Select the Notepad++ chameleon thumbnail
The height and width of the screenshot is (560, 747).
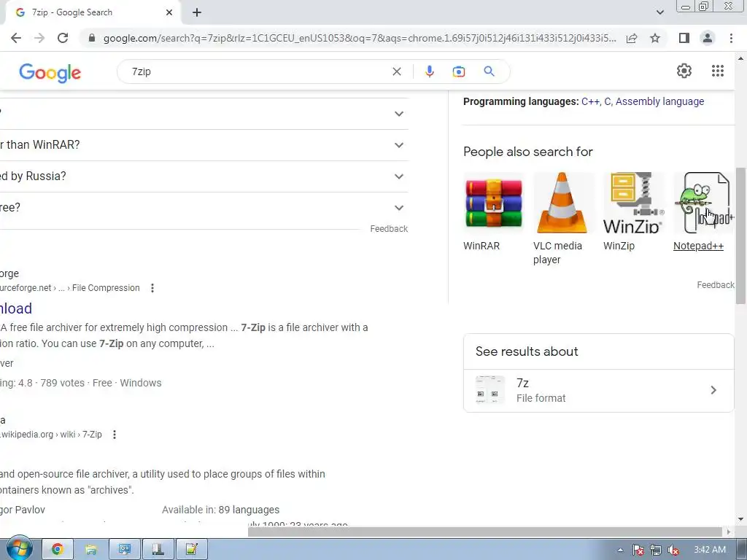pos(704,203)
